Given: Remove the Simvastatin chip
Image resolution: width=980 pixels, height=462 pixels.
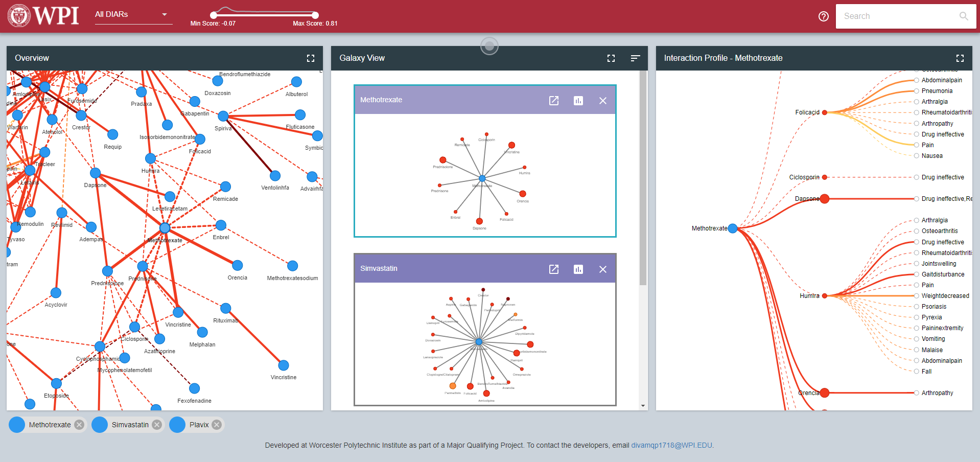Looking at the screenshot, I should tap(157, 425).
